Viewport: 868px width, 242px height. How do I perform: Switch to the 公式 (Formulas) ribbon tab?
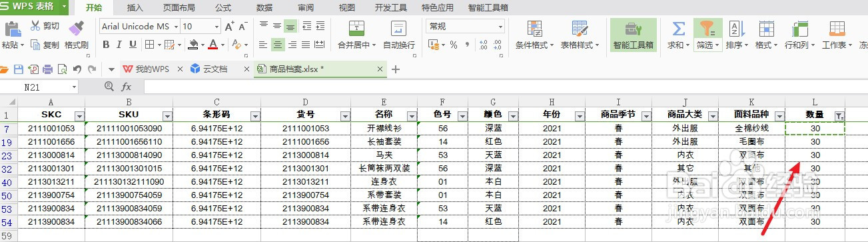(x=223, y=8)
